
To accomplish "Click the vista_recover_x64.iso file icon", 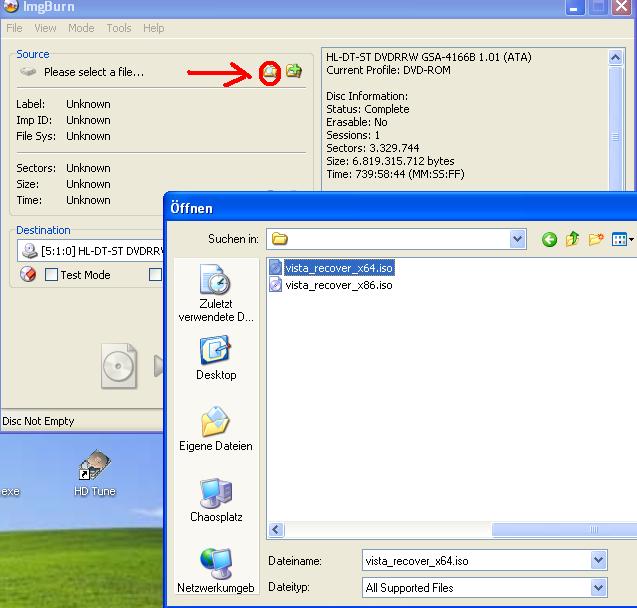I will pos(275,268).
